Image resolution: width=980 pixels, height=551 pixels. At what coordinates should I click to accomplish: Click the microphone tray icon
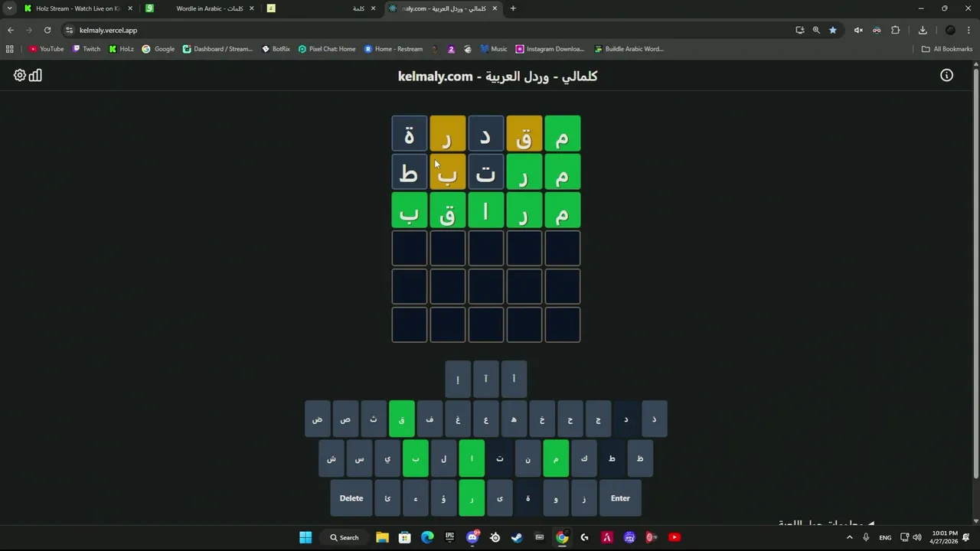point(867,537)
